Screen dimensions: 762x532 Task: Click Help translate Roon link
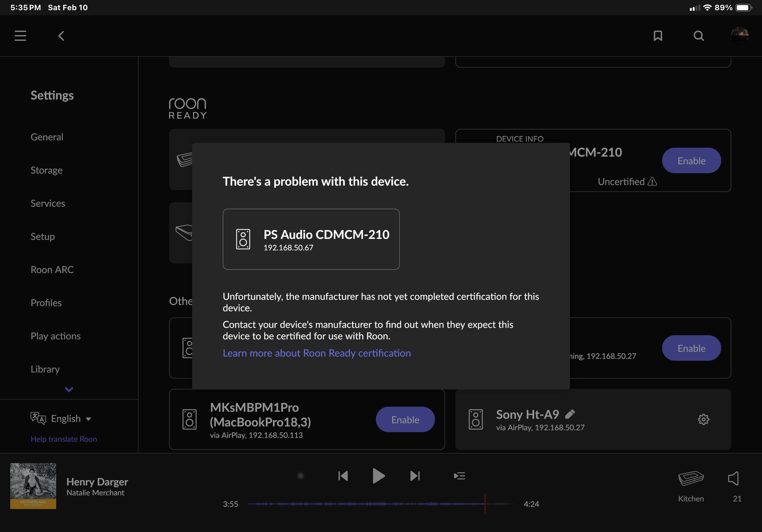pos(64,439)
